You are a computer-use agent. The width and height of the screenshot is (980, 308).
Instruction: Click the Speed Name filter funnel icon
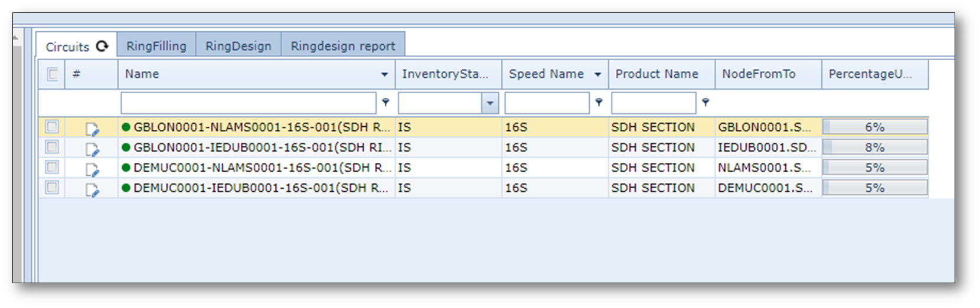(x=599, y=103)
